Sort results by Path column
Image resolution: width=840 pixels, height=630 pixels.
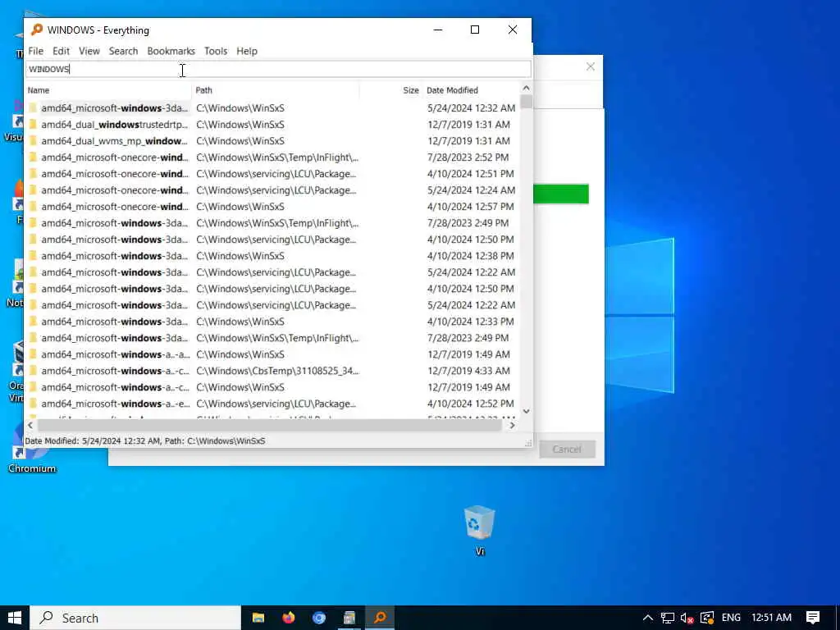point(276,90)
